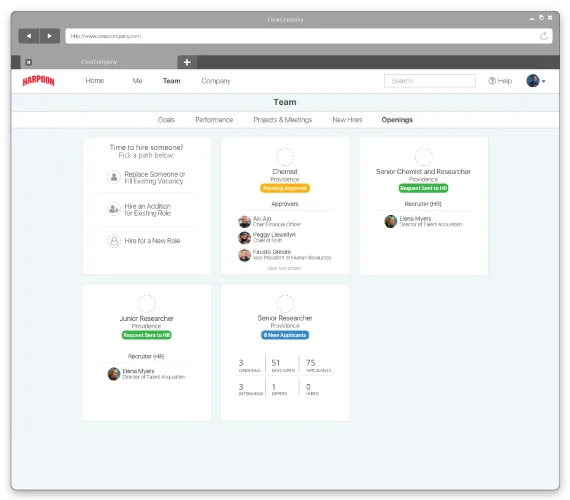Viewport: 570px width, 500px height.
Task: Open the Me nav item
Action: [137, 81]
